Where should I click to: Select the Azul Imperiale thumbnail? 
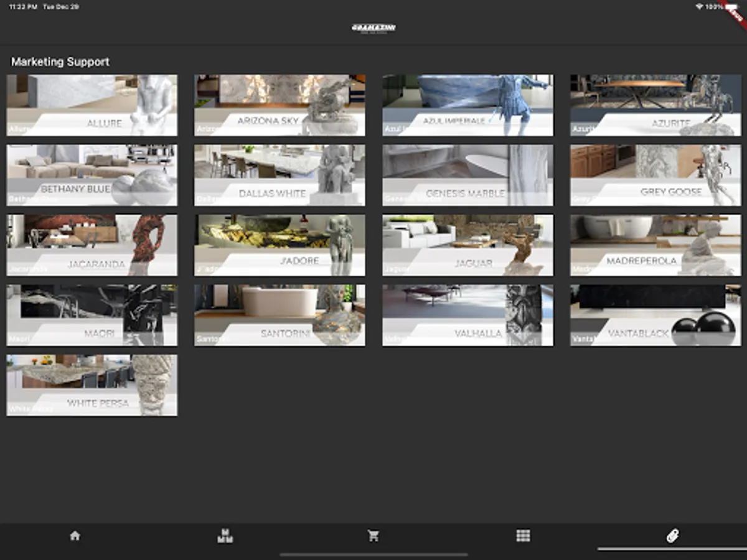coord(467,105)
